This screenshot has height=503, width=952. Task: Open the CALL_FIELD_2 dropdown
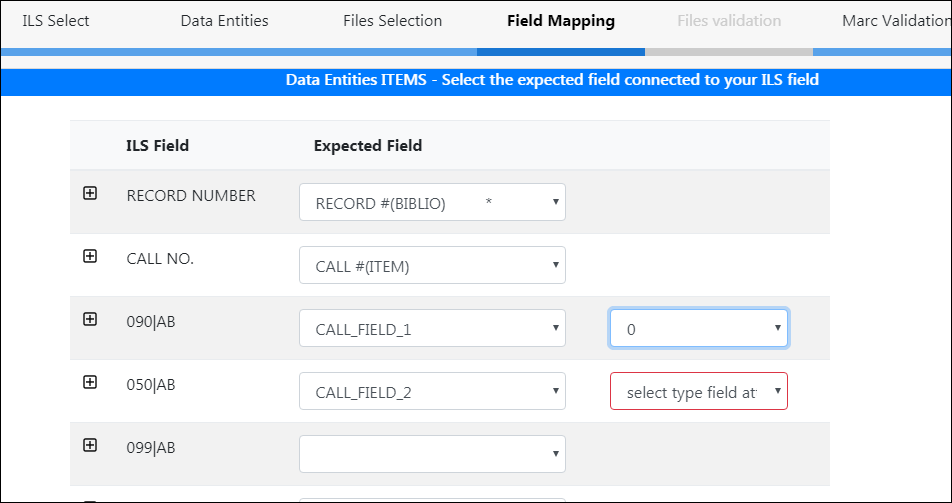[x=432, y=391]
